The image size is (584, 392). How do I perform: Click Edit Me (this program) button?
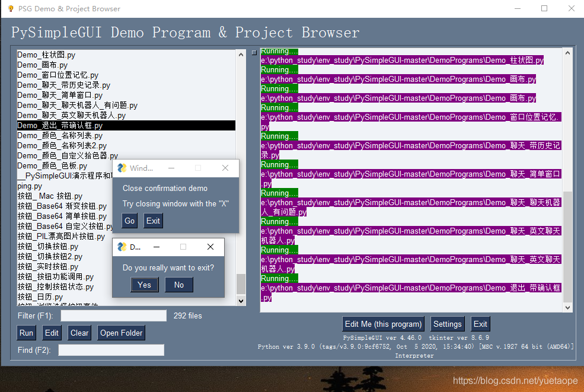[383, 324]
